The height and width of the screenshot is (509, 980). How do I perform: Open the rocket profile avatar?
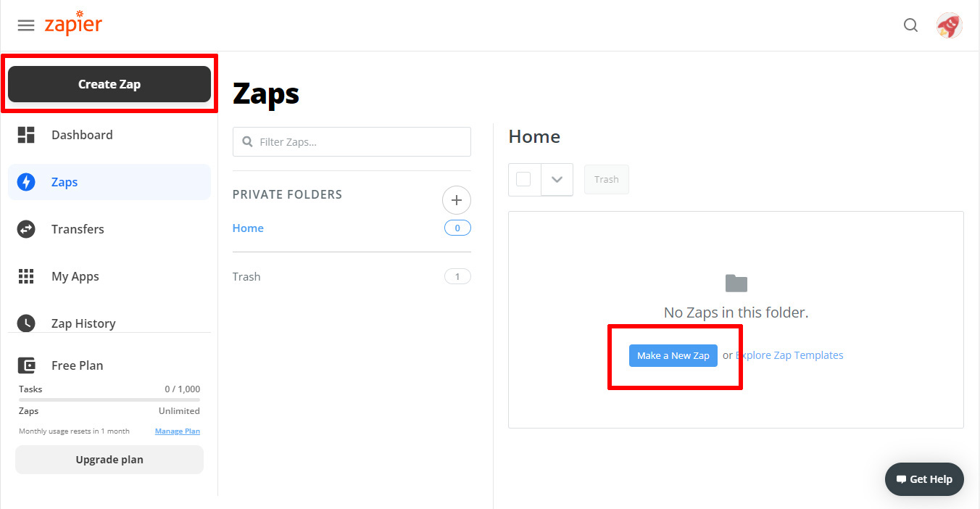949,25
